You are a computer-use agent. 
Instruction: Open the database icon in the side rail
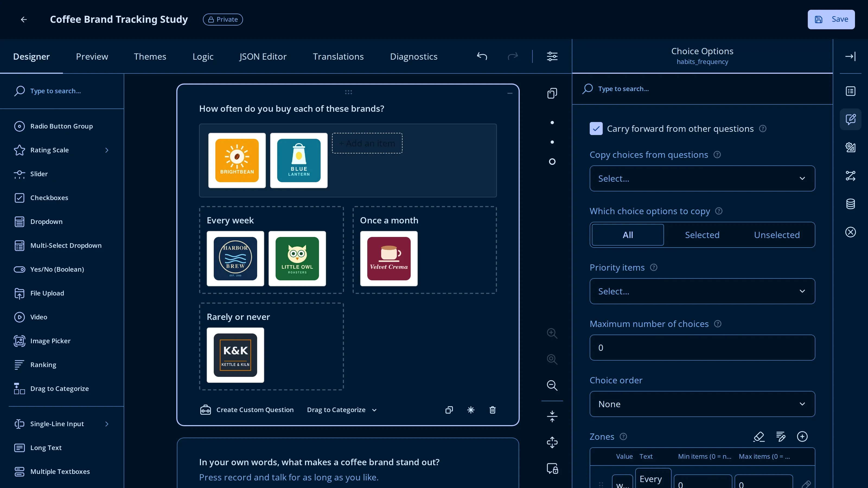click(x=850, y=204)
